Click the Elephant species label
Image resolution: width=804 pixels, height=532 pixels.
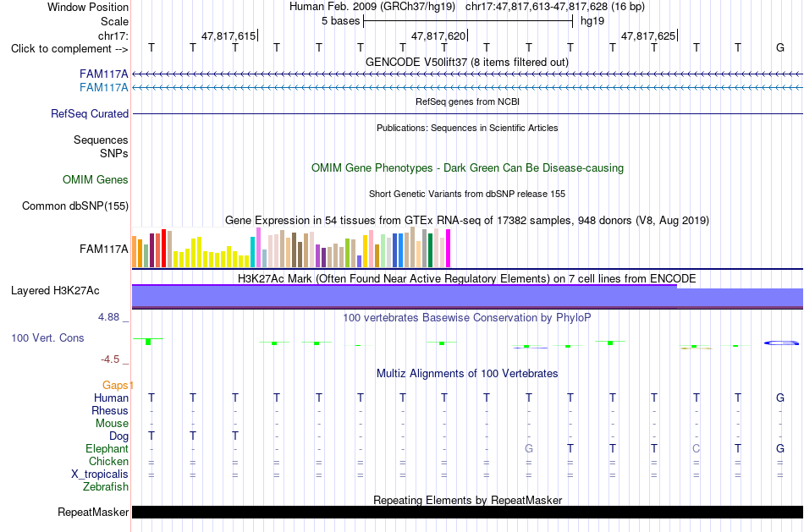(107, 449)
